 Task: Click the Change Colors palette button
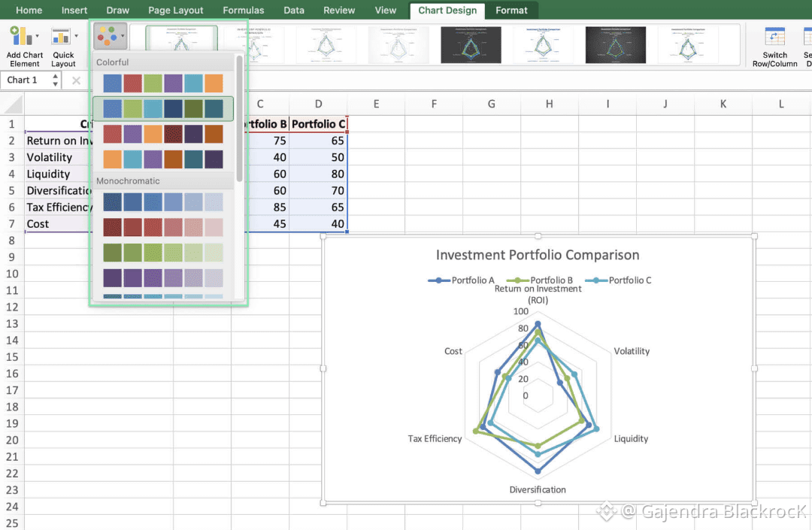tap(110, 37)
